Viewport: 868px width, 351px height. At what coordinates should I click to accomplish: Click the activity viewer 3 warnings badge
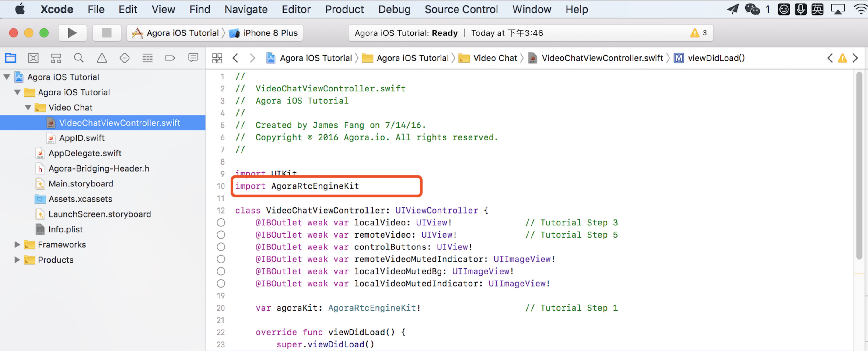point(698,33)
